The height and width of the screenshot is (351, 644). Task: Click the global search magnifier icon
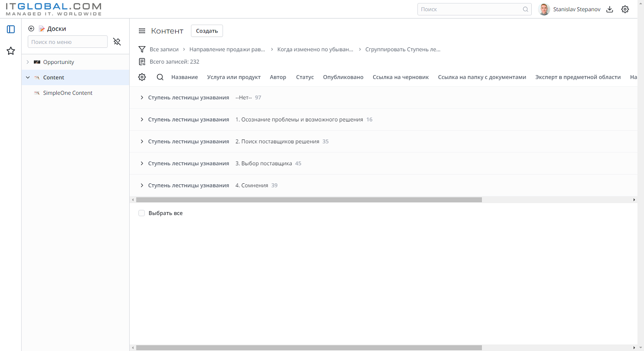(525, 9)
